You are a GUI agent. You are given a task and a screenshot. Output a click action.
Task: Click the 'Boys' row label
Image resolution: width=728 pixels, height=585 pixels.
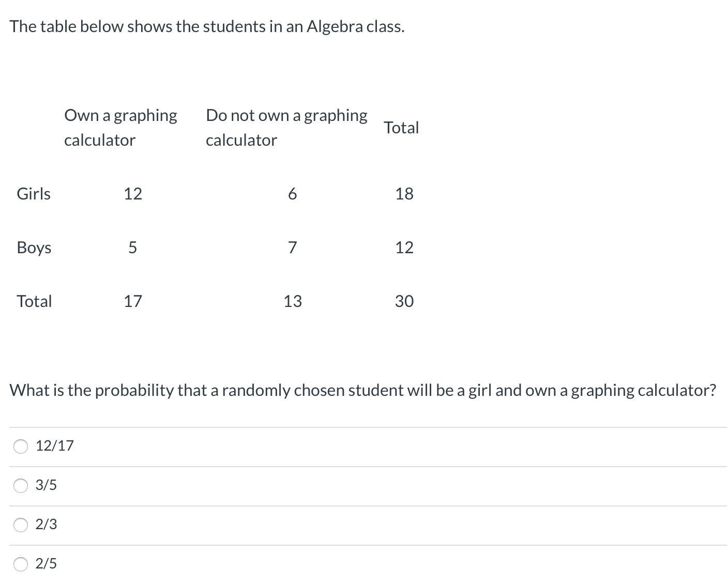34,248
